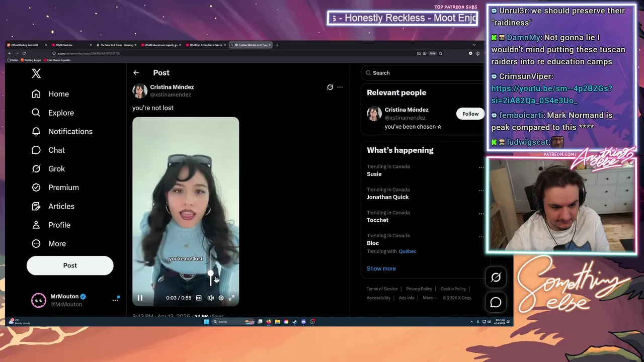This screenshot has width=644, height=362.
Task: Click the X search field
Action: [x=423, y=73]
